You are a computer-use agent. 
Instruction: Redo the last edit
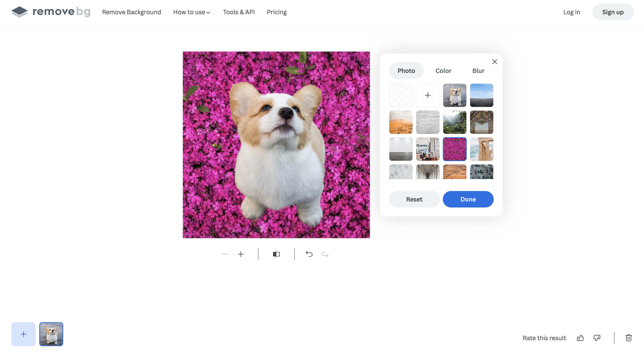325,254
